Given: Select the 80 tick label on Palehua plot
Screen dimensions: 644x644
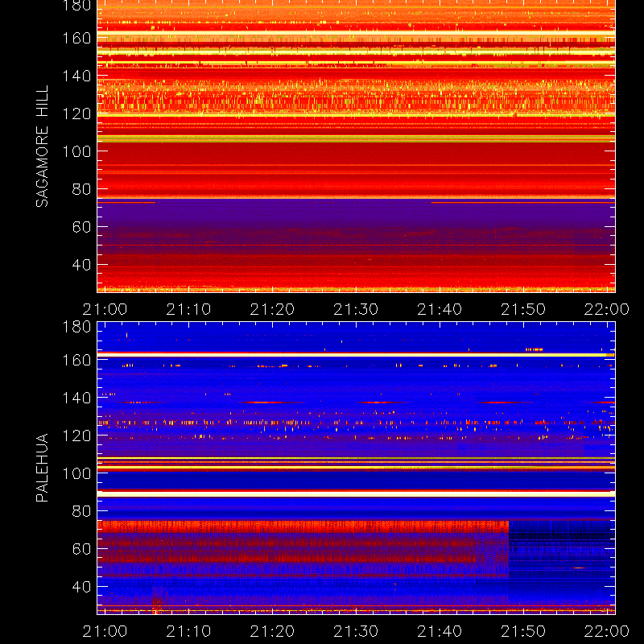Looking at the screenshot, I should [x=82, y=511].
